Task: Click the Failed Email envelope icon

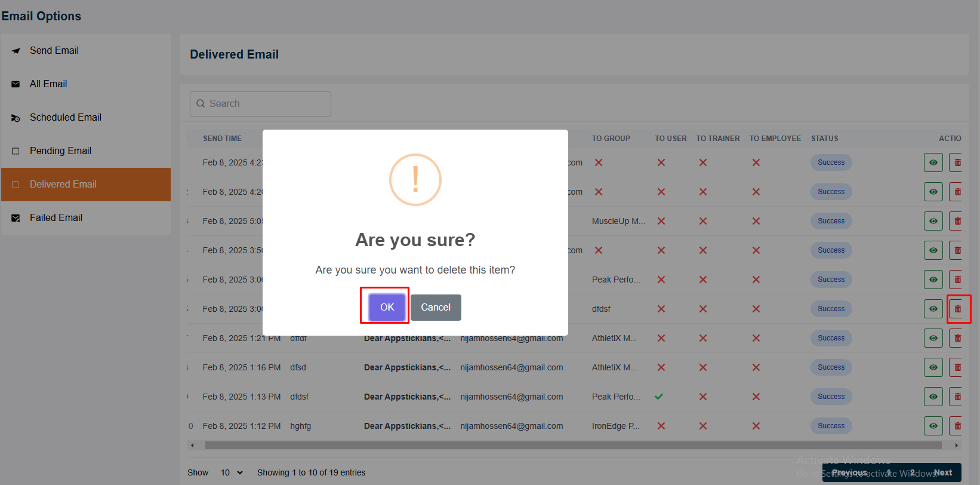Action: [16, 219]
